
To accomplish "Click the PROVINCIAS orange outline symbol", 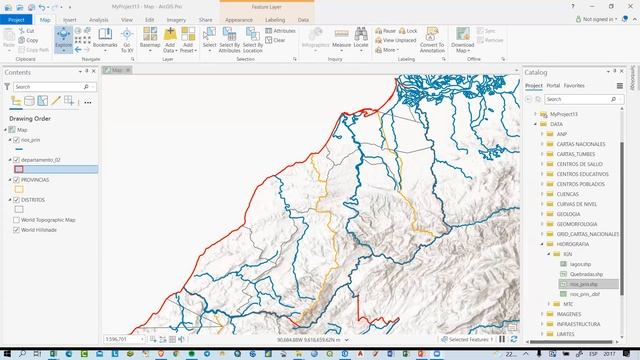I will pos(19,189).
